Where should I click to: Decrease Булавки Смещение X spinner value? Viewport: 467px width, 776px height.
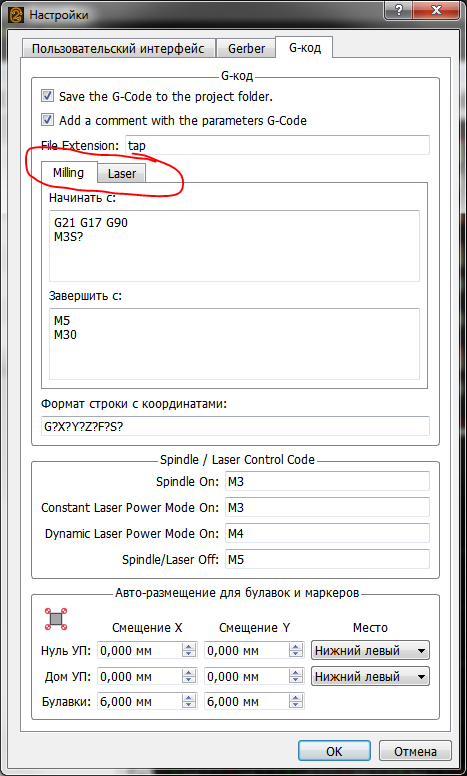(189, 706)
